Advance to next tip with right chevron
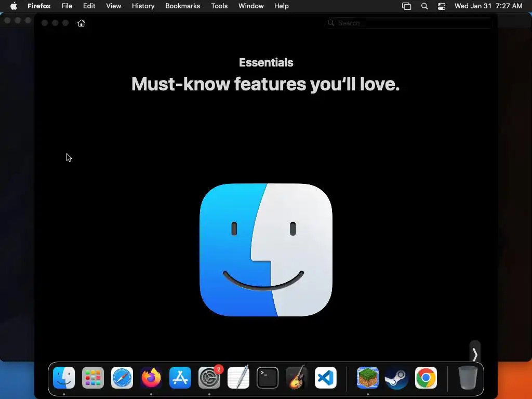 coord(475,354)
